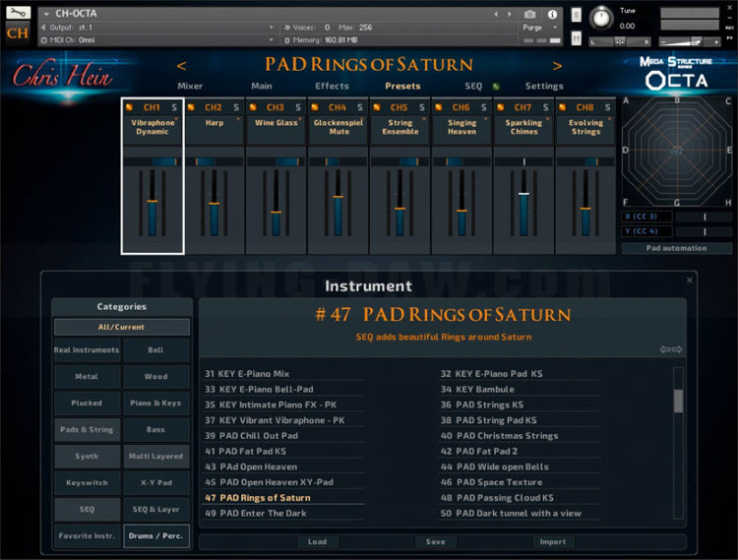Solo channel CH1
Image resolution: width=738 pixels, height=560 pixels.
click(x=174, y=107)
